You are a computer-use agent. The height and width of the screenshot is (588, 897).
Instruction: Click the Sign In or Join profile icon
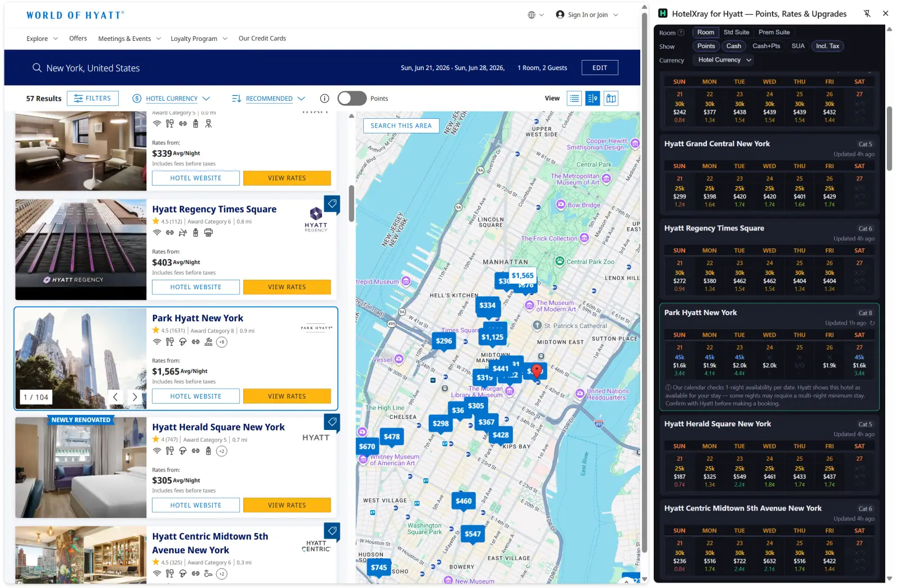click(560, 15)
